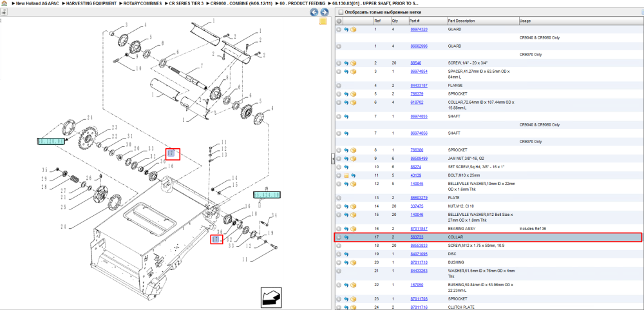The width and height of the screenshot is (644, 310).
Task: Click callout number 24 at upper-left clutch plate
Action: point(90,118)
